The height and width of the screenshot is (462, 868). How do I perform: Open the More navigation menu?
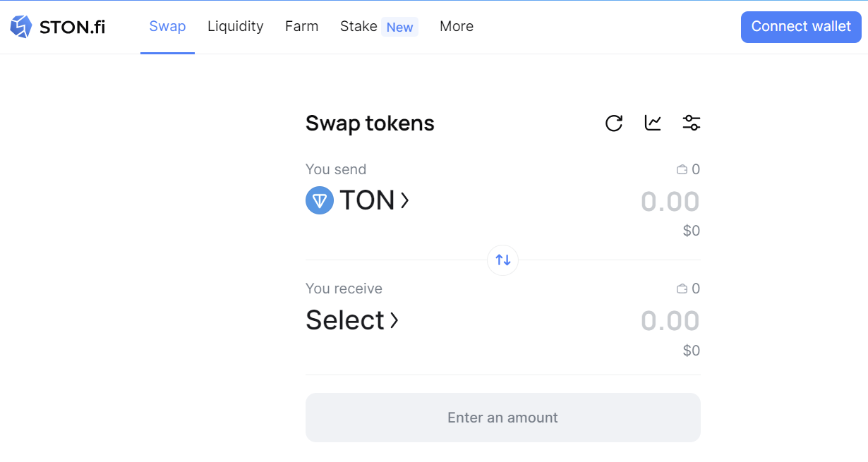pyautogui.click(x=457, y=27)
